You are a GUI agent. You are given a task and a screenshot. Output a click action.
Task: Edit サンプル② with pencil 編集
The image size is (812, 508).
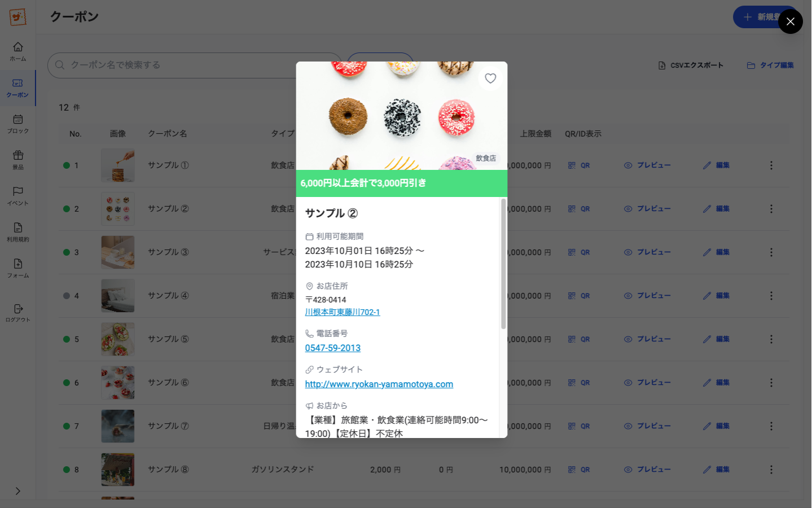pyautogui.click(x=716, y=209)
